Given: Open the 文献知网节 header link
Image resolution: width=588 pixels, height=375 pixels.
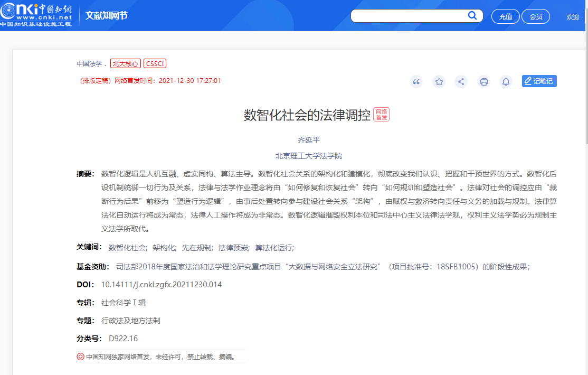Looking at the screenshot, I should [107, 15].
